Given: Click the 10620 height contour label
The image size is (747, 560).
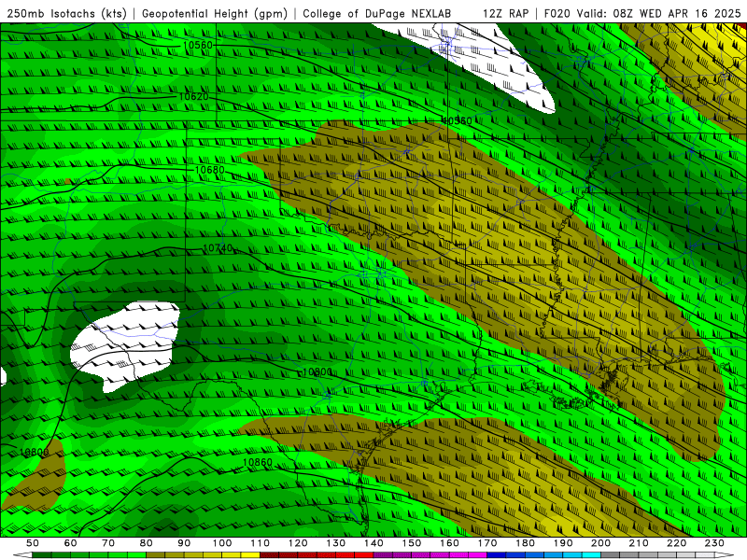Looking at the screenshot, I should (193, 97).
